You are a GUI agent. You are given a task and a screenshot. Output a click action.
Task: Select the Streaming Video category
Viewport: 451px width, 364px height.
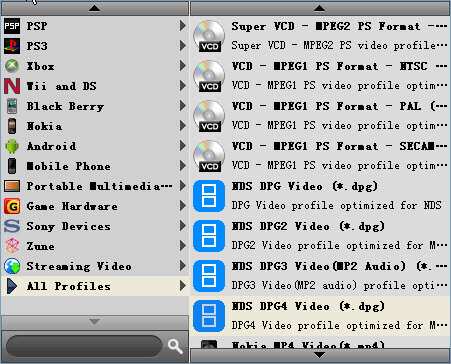pyautogui.click(x=95, y=266)
